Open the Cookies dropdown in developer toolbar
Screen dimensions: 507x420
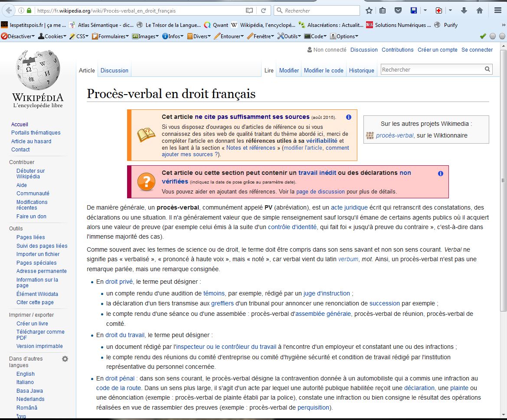pos(52,36)
